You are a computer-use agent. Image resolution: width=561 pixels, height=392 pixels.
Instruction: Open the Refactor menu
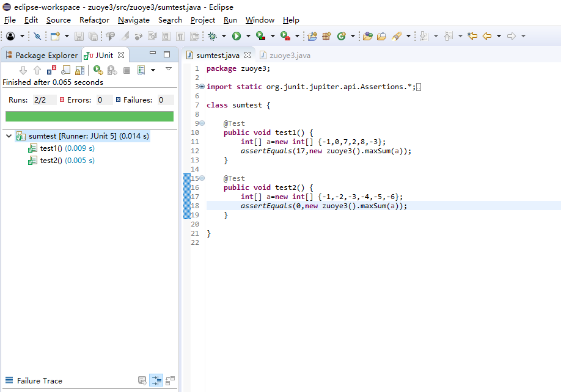[x=94, y=20]
